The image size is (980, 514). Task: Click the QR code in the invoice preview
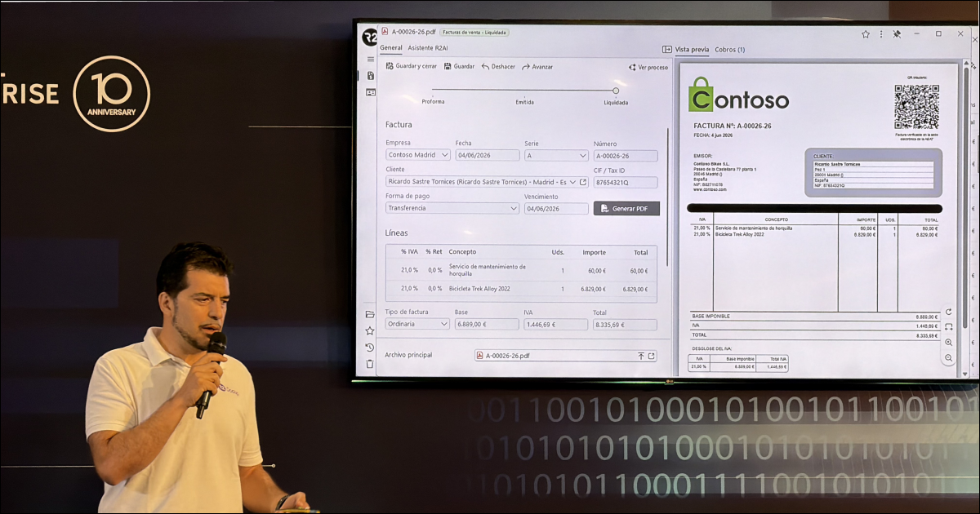tap(915, 107)
